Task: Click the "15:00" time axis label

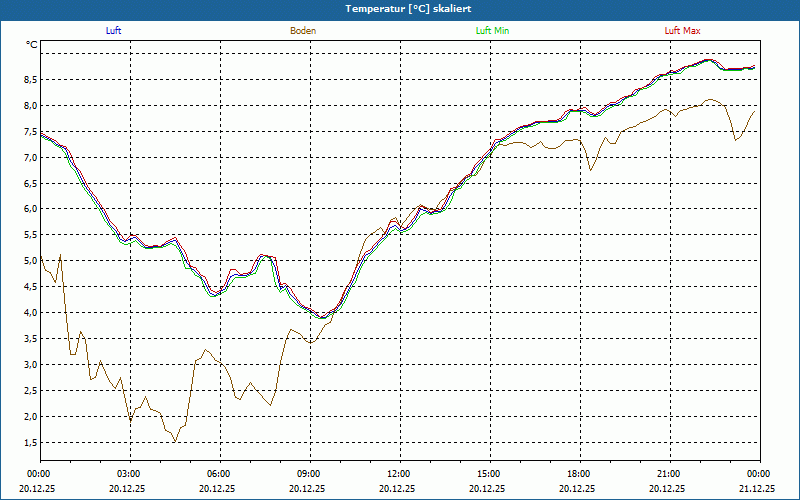Action: 490,474
